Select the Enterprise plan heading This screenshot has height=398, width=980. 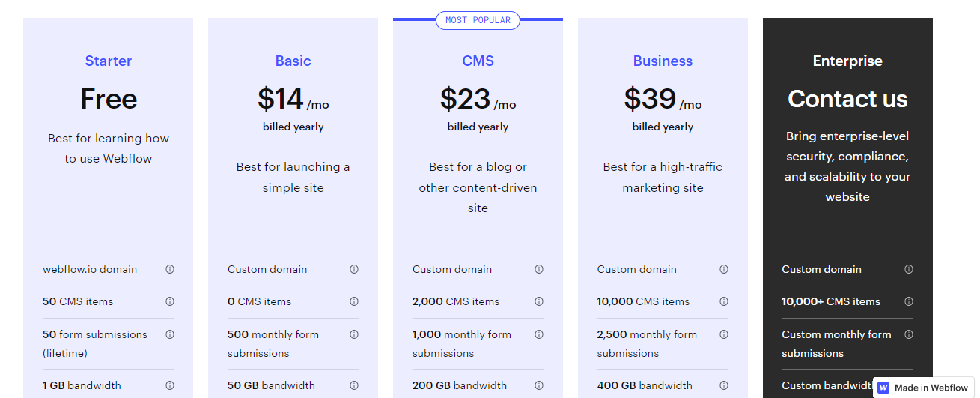tap(847, 61)
